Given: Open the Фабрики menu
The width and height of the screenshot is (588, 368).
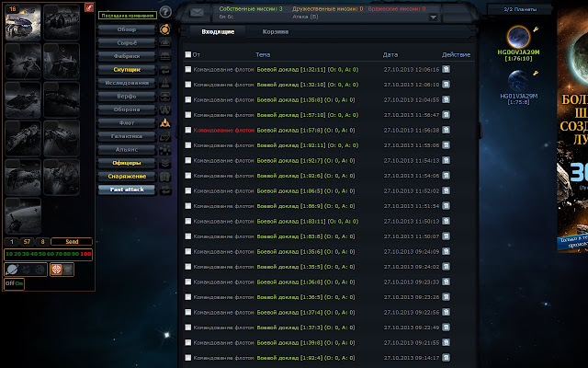Looking at the screenshot, I should [x=127, y=56].
